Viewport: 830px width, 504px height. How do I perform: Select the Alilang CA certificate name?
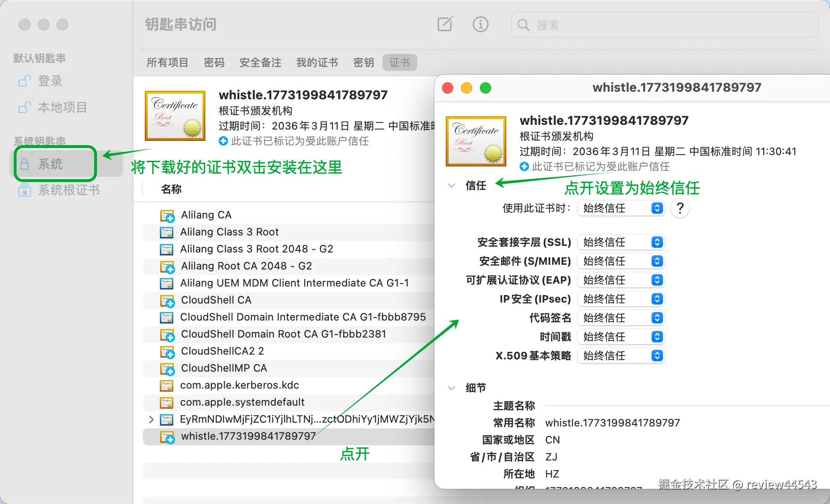point(206,215)
